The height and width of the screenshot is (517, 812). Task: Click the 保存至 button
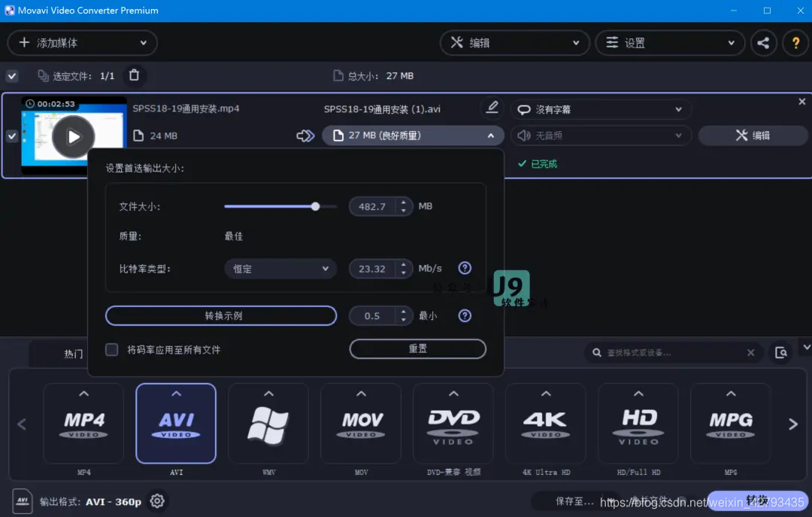click(x=574, y=501)
